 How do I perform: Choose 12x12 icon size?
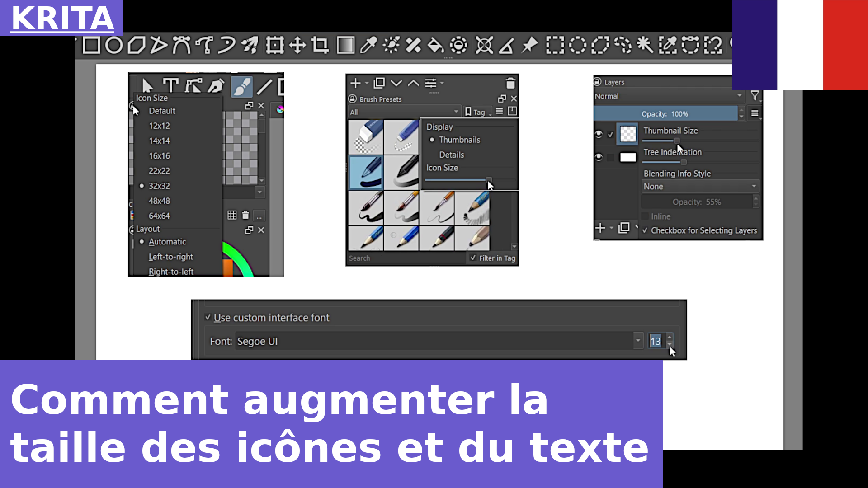click(159, 126)
